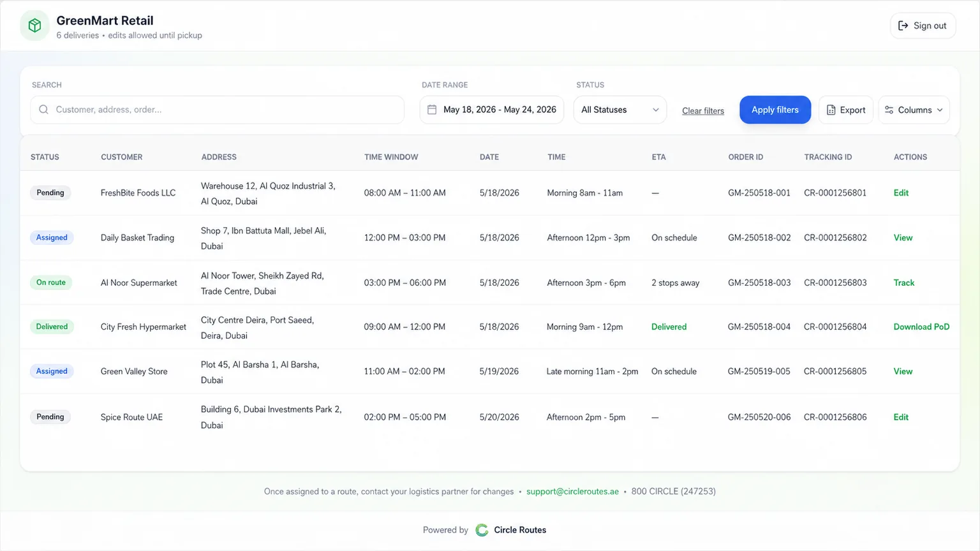Click the Customer column header

coord(121,157)
